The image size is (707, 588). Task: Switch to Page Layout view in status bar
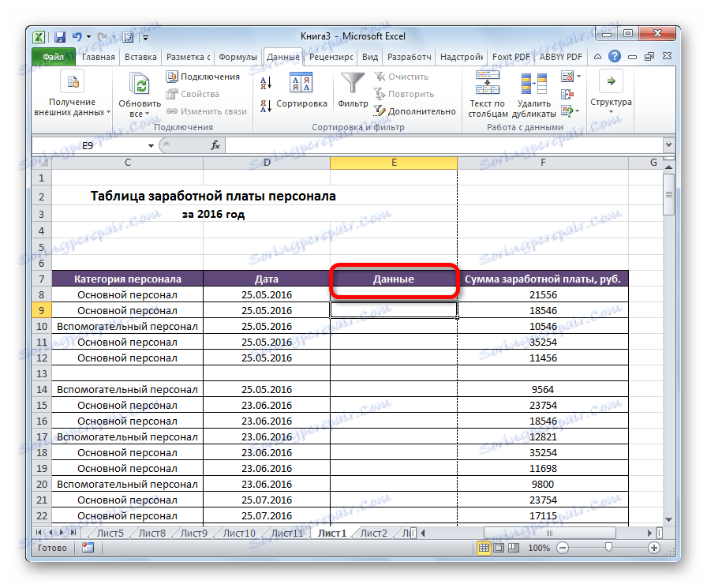pyautogui.click(x=500, y=548)
